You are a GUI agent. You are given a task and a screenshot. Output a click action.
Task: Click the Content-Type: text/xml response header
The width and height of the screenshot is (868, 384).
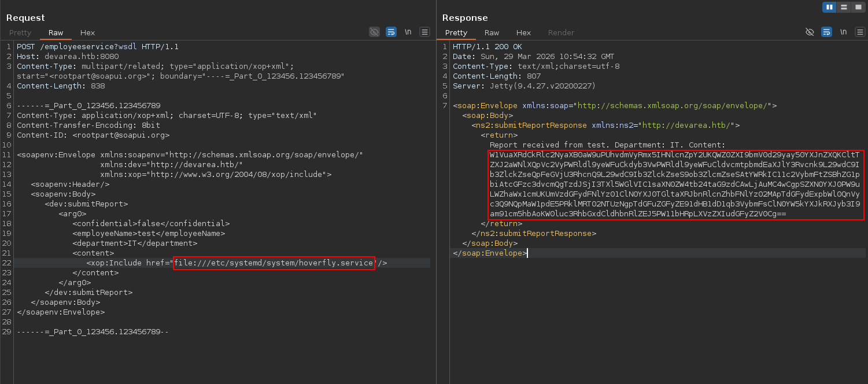click(x=536, y=67)
